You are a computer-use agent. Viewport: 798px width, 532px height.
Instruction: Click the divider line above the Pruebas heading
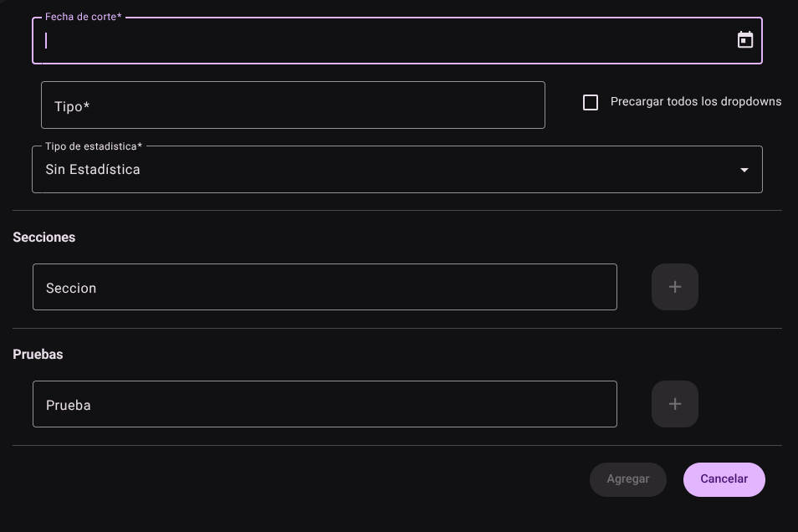[397, 329]
